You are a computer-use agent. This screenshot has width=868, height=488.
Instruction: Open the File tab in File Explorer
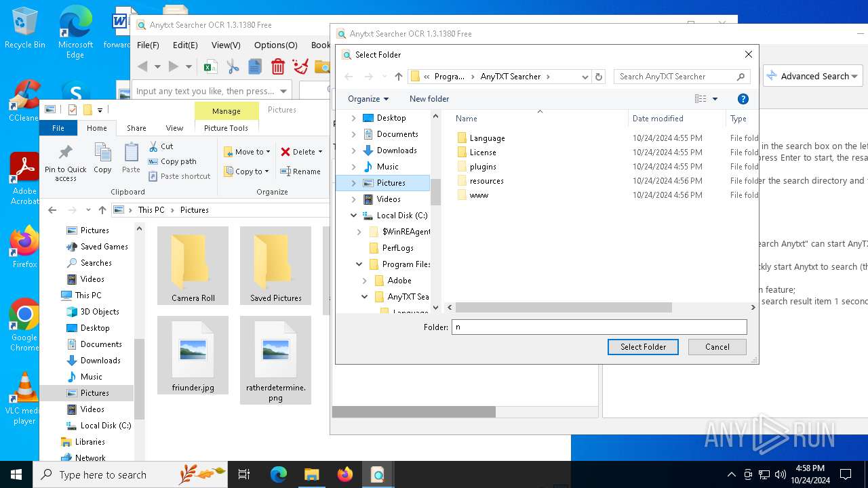click(x=58, y=128)
